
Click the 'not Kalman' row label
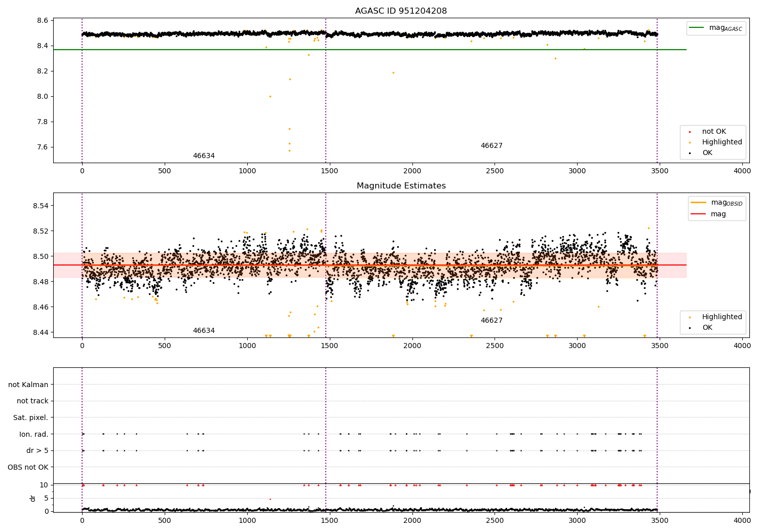(x=28, y=385)
